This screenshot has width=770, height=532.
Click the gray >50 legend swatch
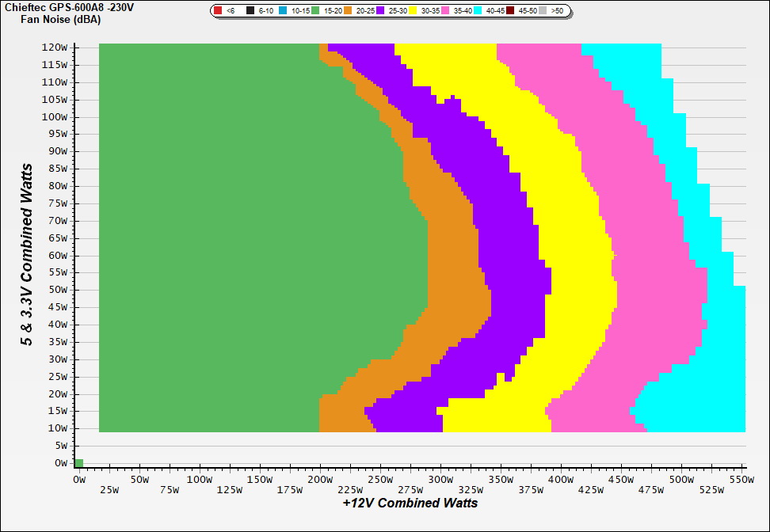point(543,11)
